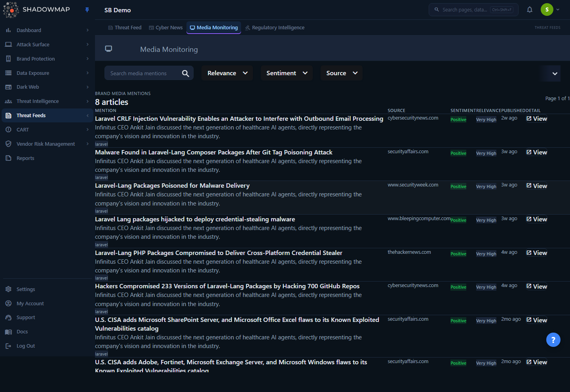Viewport: 570px width, 392px height.
Task: Open Laravel-Lang Packages Poisoned article title
Action: click(x=172, y=186)
